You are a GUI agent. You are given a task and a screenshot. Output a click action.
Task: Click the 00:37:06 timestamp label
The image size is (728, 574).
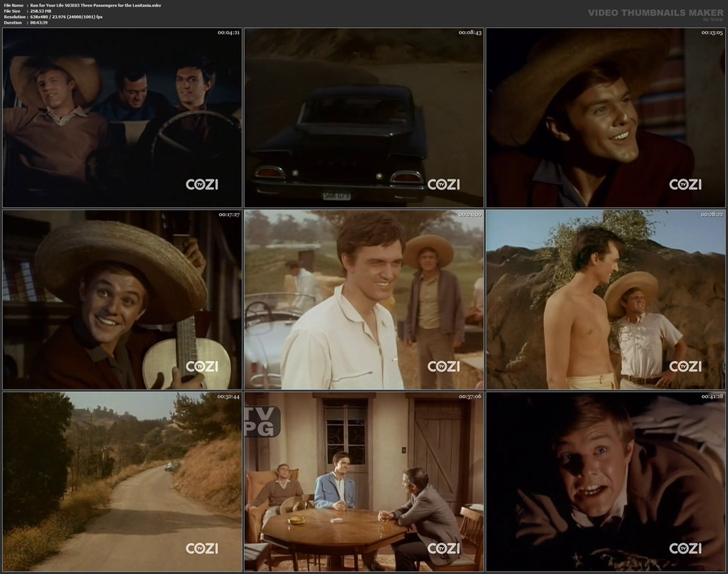point(470,396)
